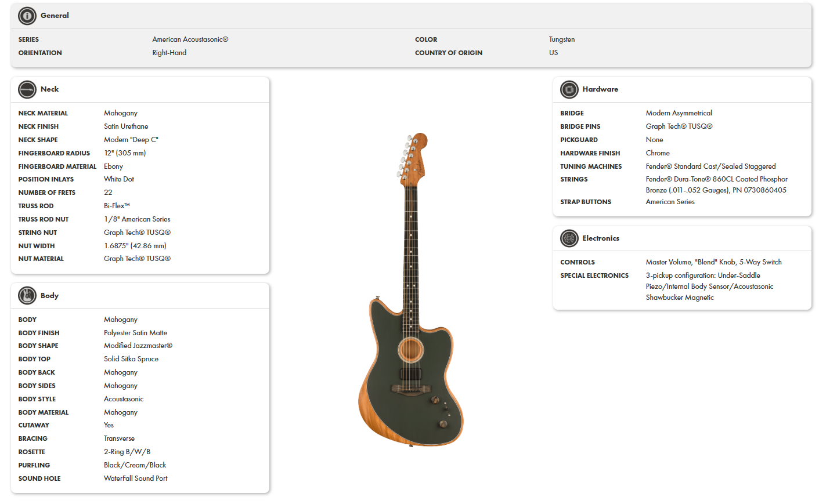Click the icon left of Hardware heading
The width and height of the screenshot is (819, 504).
coord(569,89)
